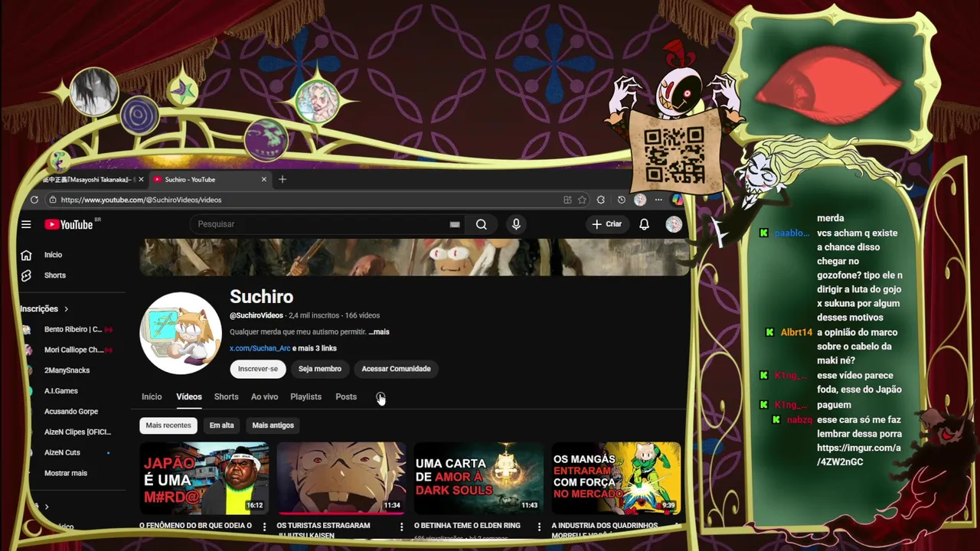Screen dimensions: 980x551
Task: Expand channel description via ...mais
Action: coord(379,332)
